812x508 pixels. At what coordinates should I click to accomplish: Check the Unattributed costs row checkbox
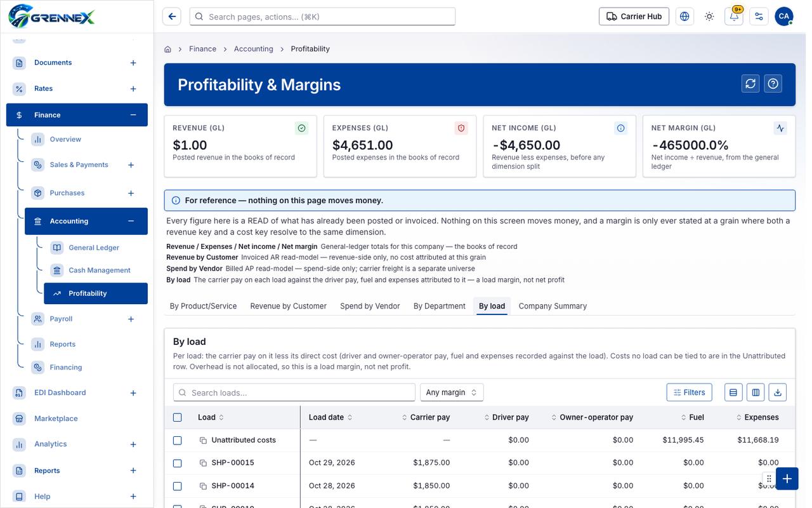point(178,440)
